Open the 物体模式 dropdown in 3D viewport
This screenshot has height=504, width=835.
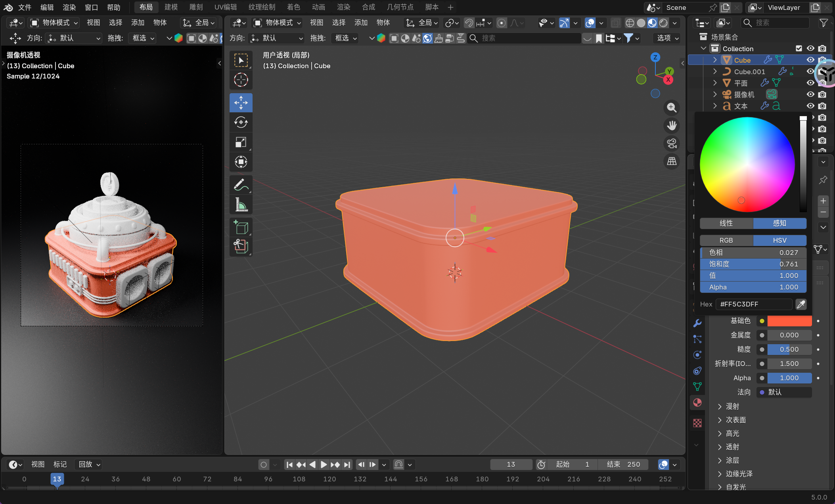pos(278,23)
